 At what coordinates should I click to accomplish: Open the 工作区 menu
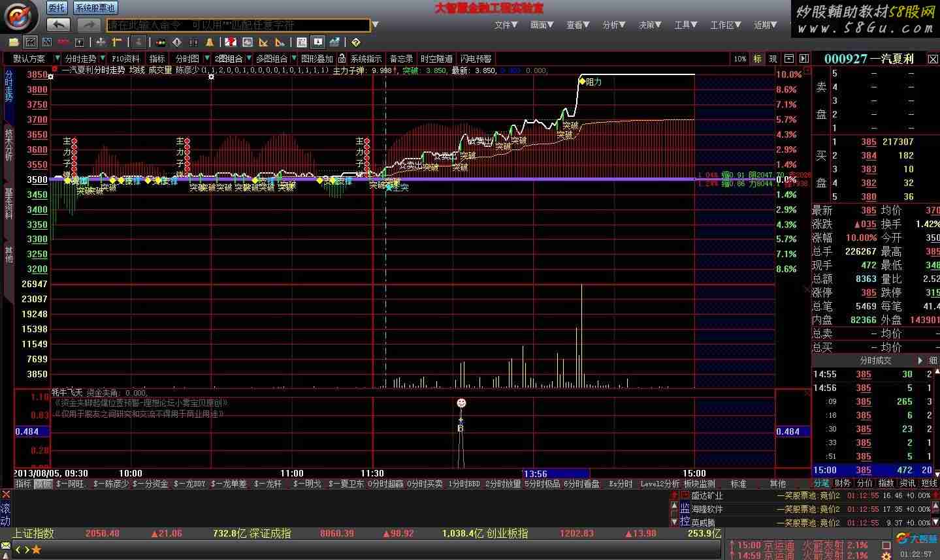click(726, 25)
